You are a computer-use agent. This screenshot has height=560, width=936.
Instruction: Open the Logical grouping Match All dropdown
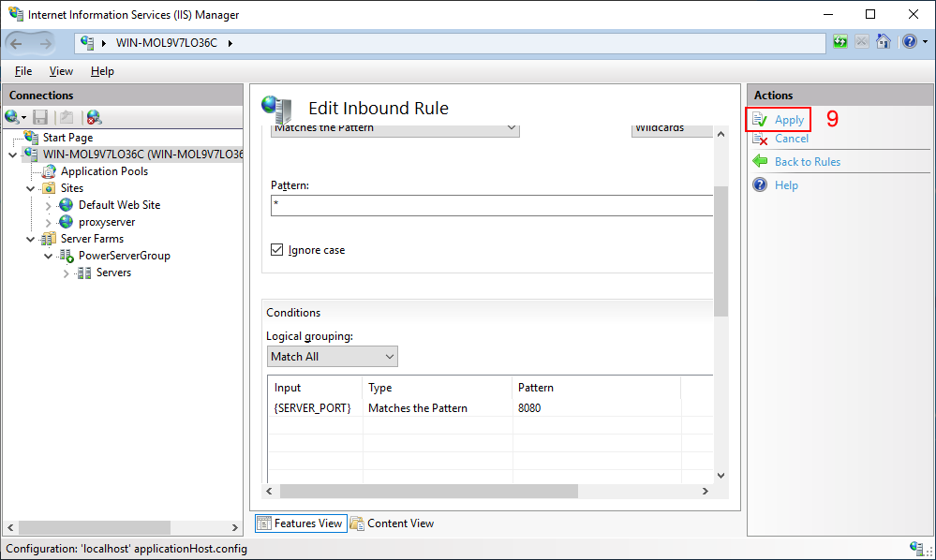pyautogui.click(x=333, y=357)
